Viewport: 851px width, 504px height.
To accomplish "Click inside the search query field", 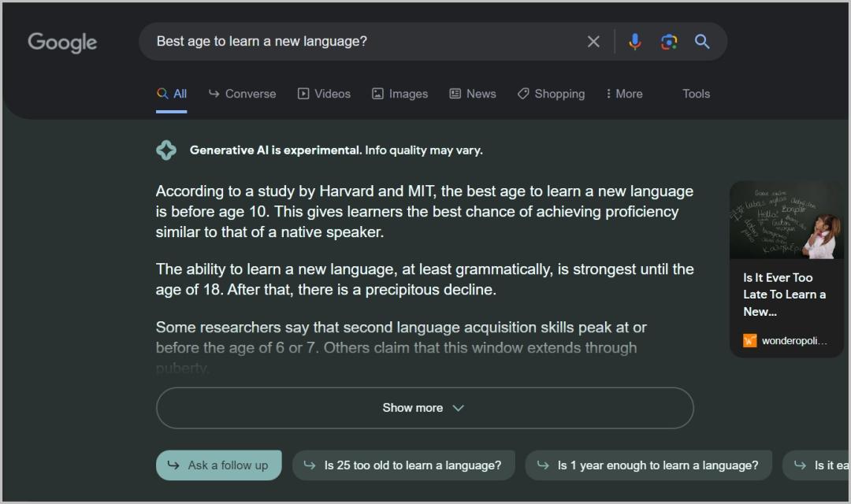I will [x=355, y=42].
